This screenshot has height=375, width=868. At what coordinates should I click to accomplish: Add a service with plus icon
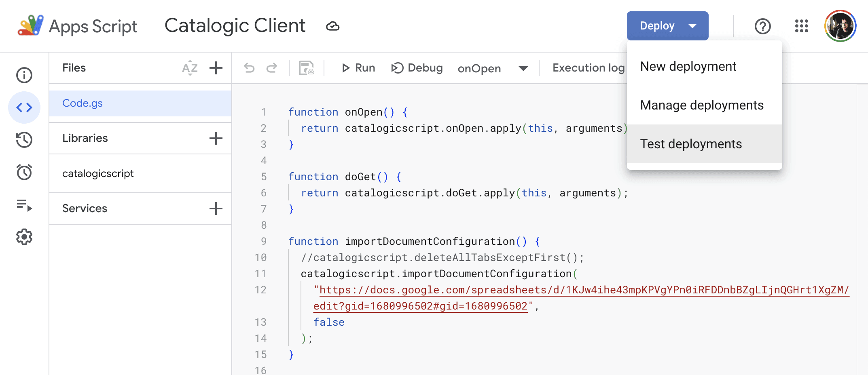pyautogui.click(x=216, y=209)
